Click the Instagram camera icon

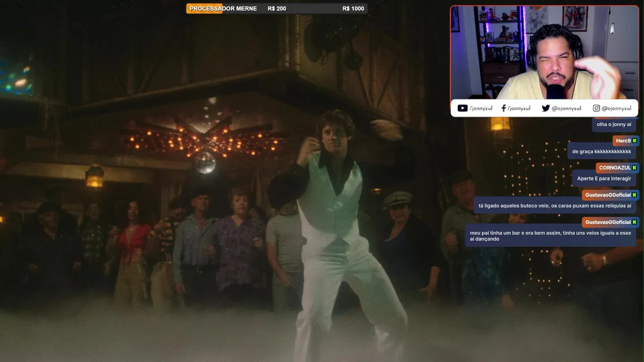[x=596, y=108]
